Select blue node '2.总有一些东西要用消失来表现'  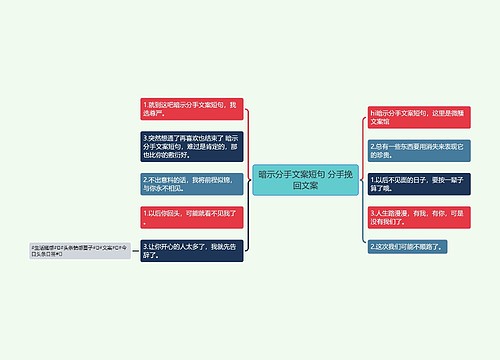pos(419,151)
